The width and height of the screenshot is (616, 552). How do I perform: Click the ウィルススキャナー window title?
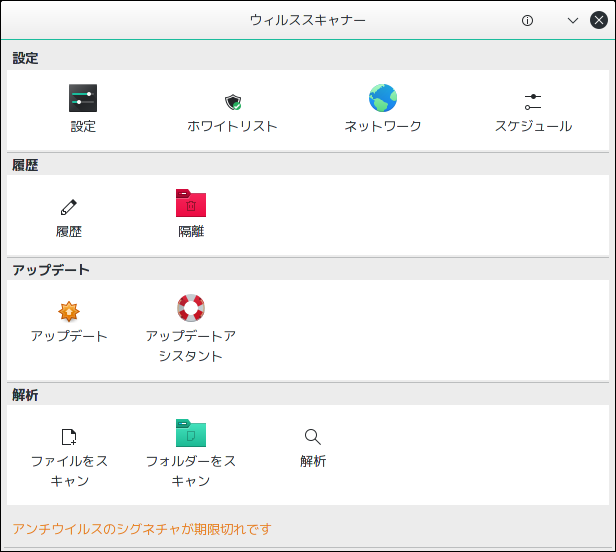coord(308,20)
